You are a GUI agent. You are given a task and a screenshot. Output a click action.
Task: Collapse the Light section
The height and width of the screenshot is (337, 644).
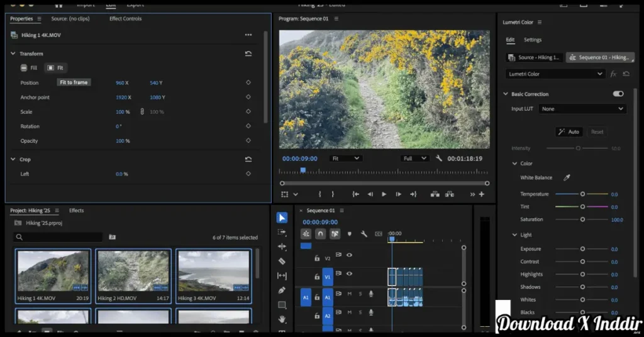514,235
